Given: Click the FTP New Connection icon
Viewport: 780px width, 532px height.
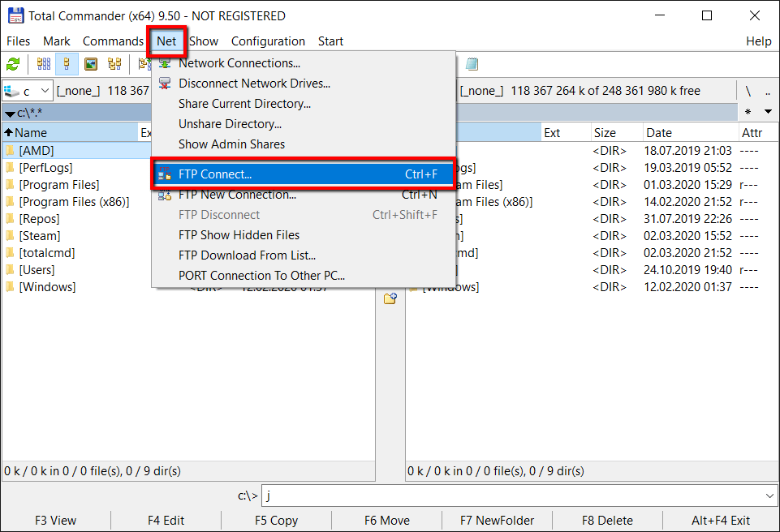Looking at the screenshot, I should (165, 195).
